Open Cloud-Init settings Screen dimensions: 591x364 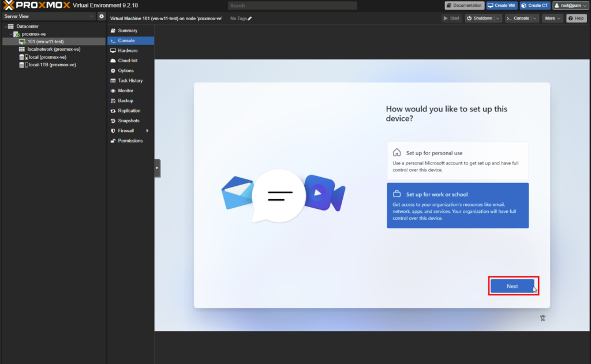tap(131, 61)
